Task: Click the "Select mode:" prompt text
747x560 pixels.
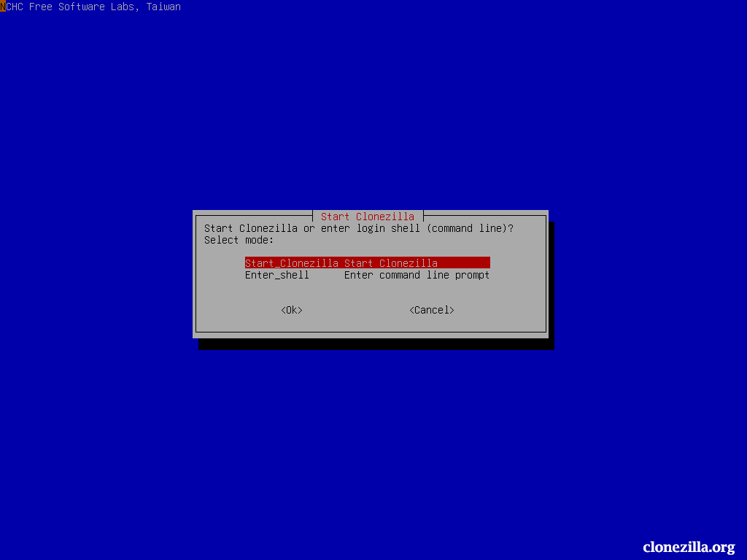Action: 239,240
